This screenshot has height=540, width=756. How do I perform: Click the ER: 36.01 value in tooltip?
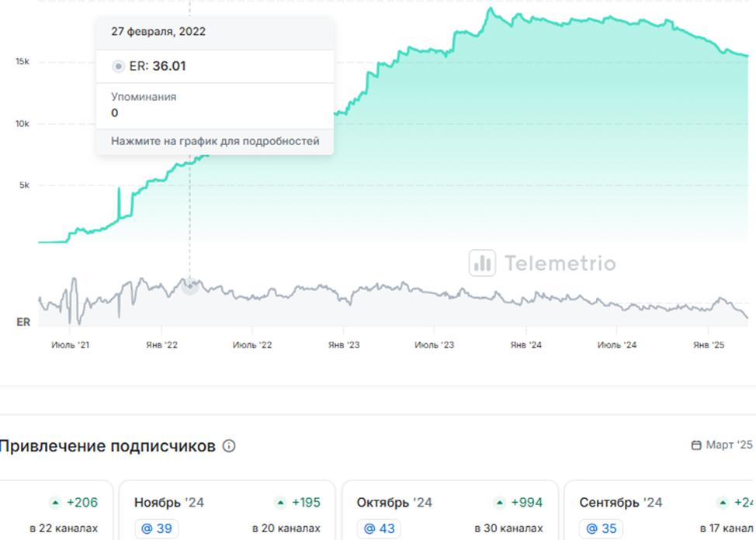(158, 66)
